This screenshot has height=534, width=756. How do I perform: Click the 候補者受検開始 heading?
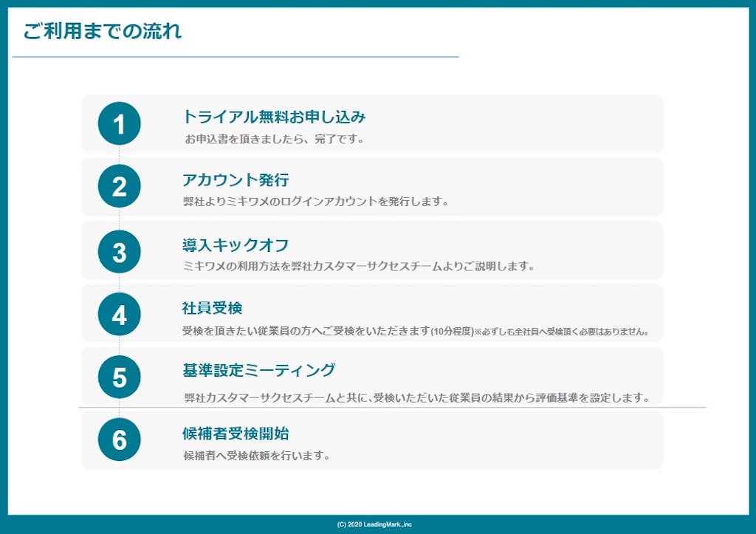point(236,434)
